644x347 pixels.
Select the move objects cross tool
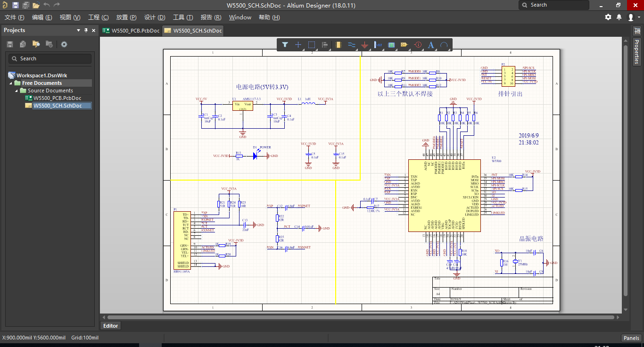298,45
